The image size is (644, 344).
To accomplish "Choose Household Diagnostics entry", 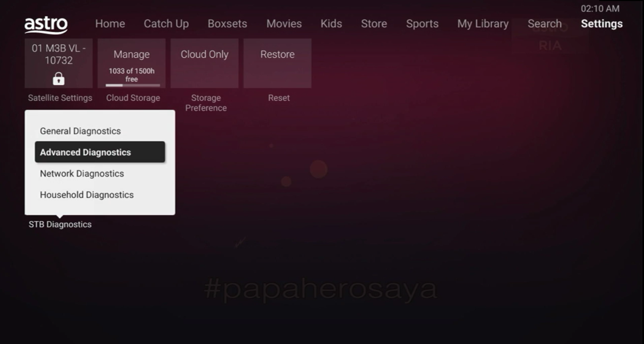I will (x=100, y=195).
